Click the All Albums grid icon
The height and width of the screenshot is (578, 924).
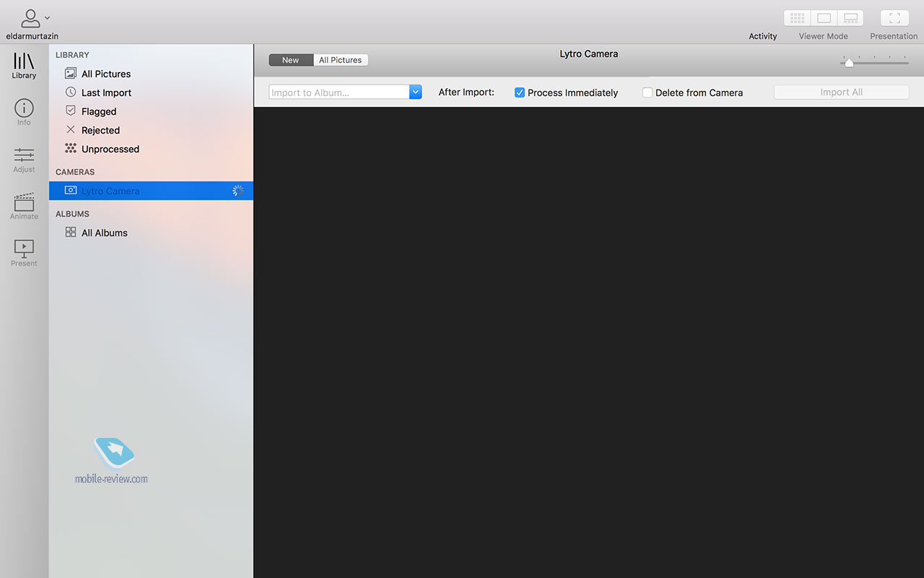click(71, 232)
